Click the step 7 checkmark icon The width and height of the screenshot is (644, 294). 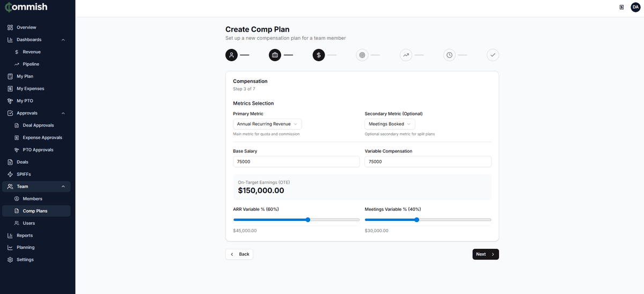pyautogui.click(x=493, y=55)
